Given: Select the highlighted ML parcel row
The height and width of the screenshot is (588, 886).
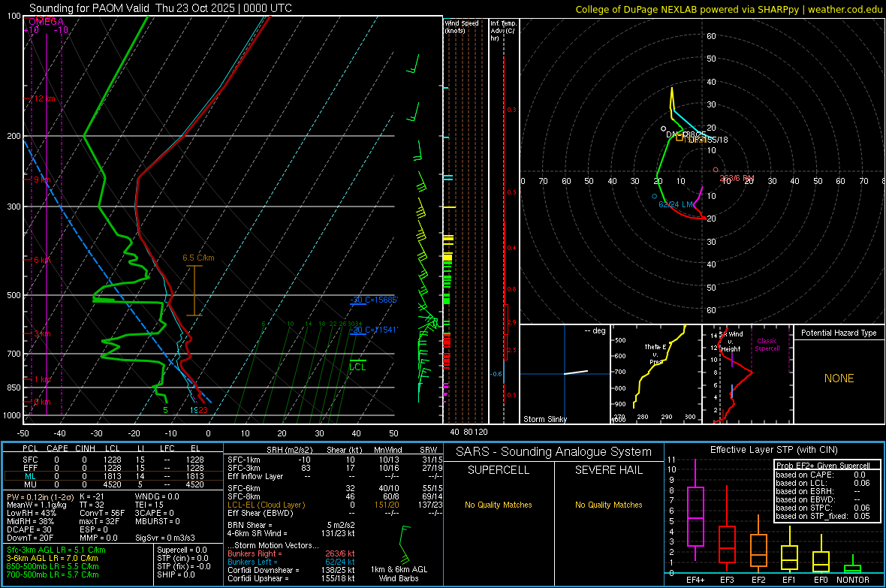Looking at the screenshot, I should 113,476.
